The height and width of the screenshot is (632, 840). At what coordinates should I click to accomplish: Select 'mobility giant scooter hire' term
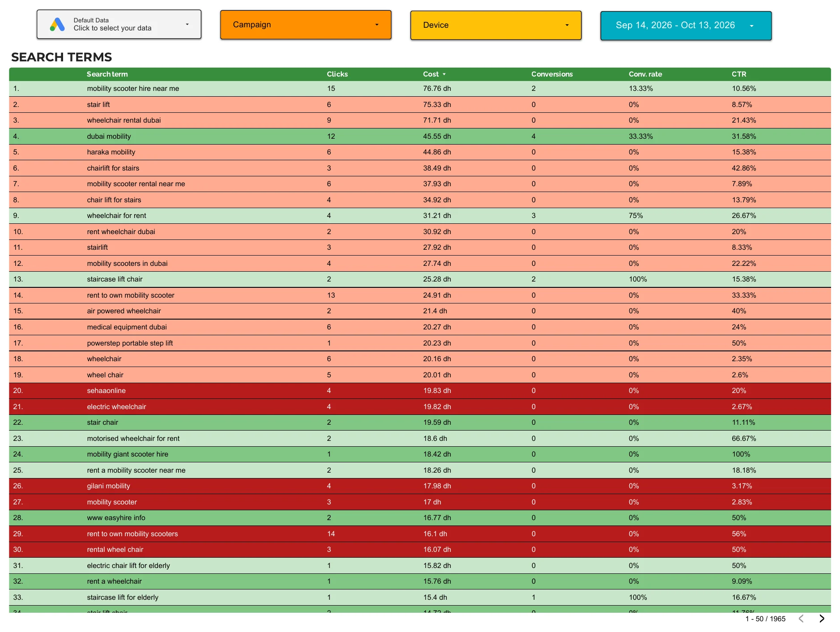128,454
